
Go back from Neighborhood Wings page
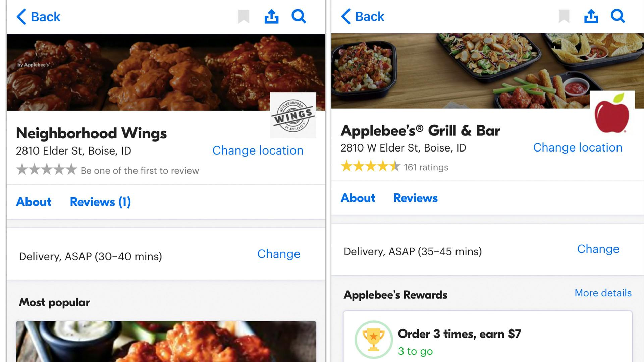pyautogui.click(x=39, y=17)
